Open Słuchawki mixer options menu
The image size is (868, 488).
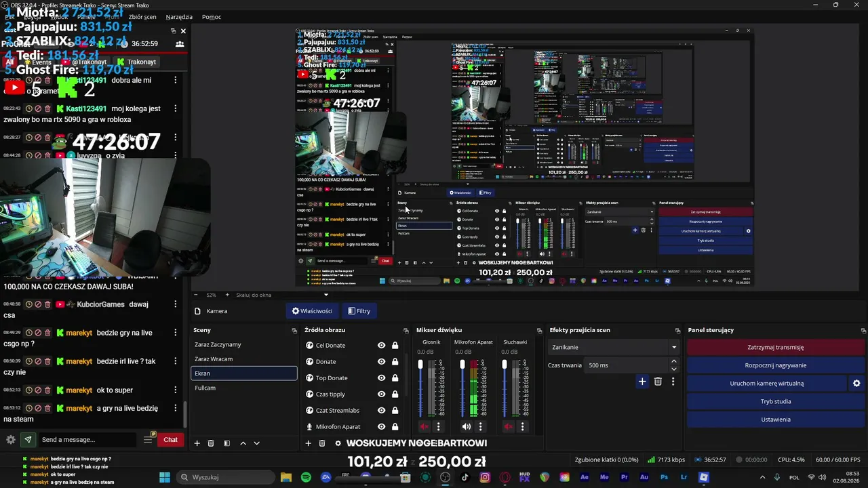(x=522, y=427)
